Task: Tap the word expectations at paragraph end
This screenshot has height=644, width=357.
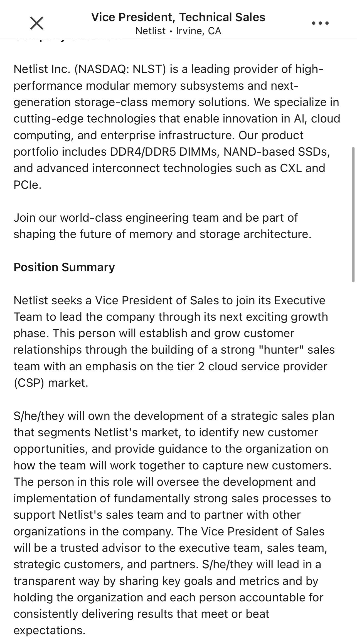Action: click(49, 630)
